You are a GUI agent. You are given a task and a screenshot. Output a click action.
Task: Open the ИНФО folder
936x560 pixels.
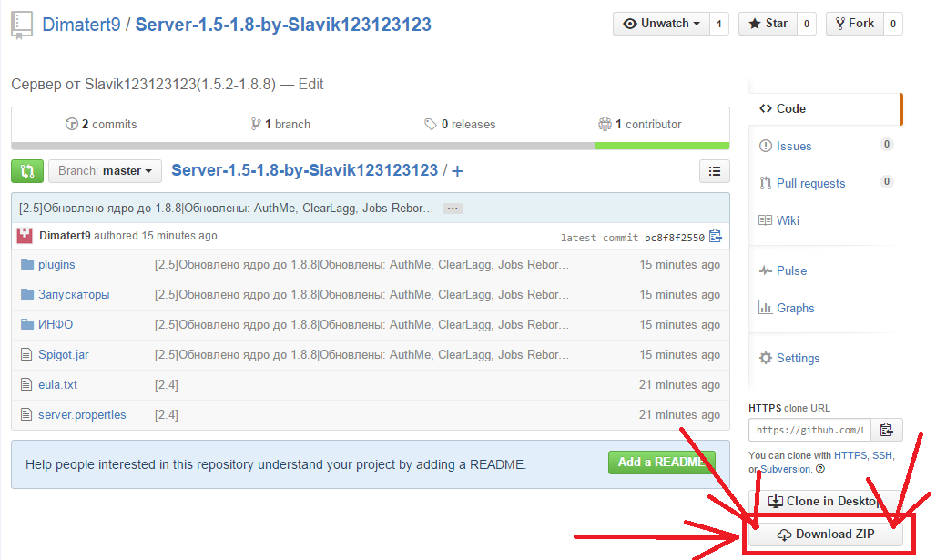[x=56, y=324]
